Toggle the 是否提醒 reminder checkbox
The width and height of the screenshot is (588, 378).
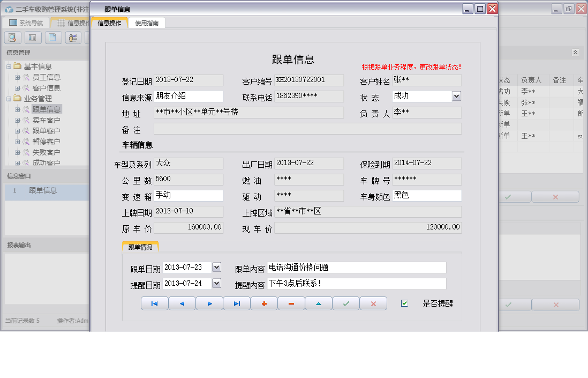point(405,303)
